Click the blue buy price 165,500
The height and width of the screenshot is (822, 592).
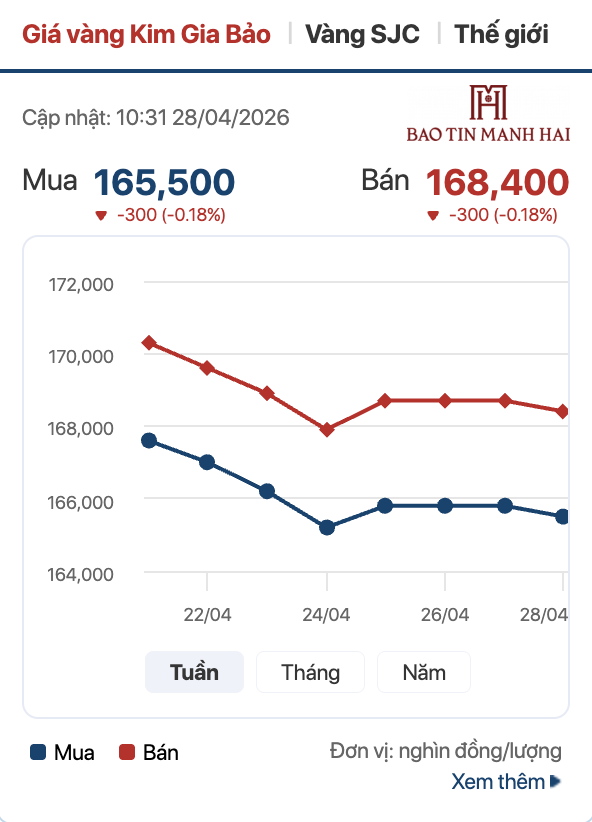(165, 182)
